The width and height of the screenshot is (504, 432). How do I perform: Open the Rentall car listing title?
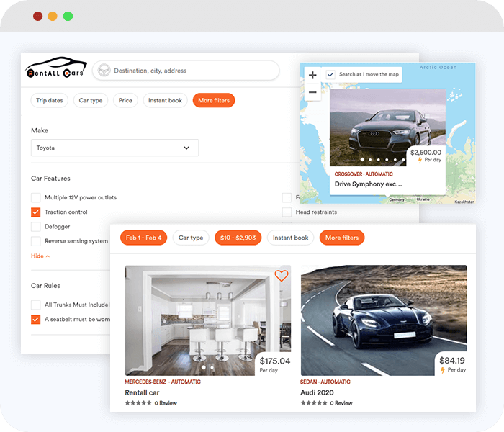click(142, 393)
